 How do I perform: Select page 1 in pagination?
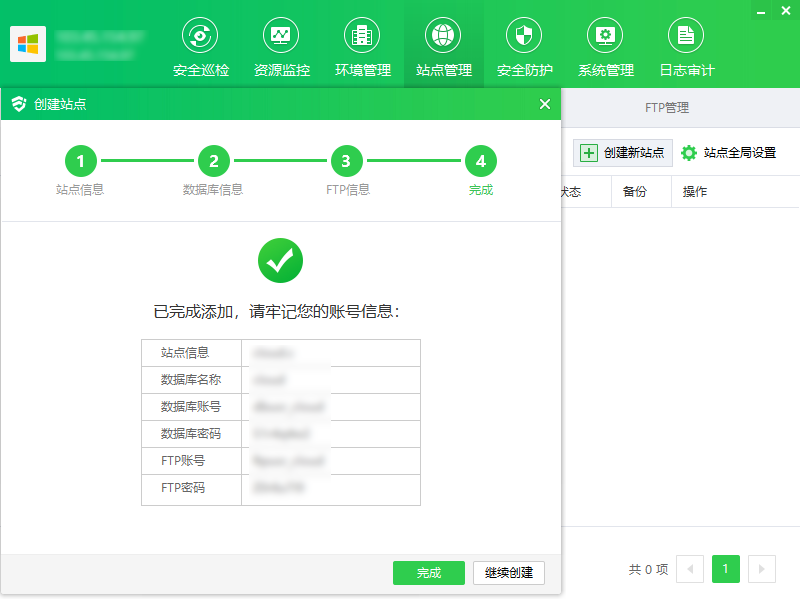tap(726, 569)
